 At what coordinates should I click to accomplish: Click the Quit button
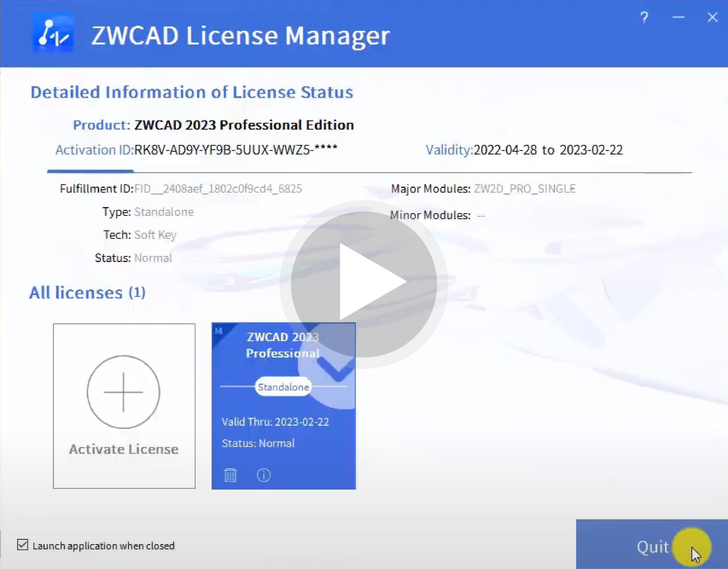coord(652,544)
